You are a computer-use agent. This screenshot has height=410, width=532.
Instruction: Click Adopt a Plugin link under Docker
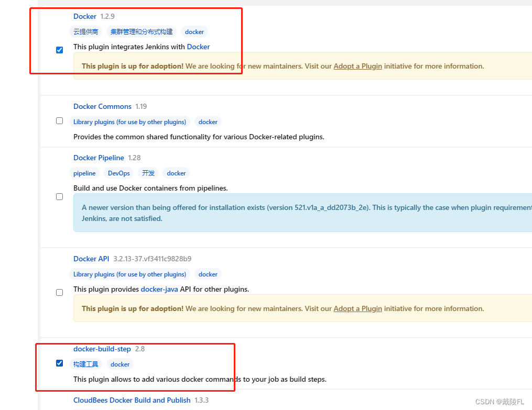pyautogui.click(x=357, y=66)
